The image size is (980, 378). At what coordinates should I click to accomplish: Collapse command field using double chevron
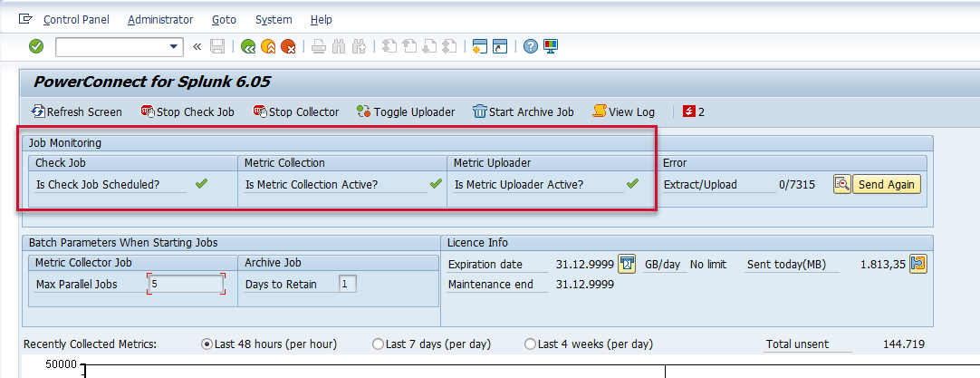(197, 46)
